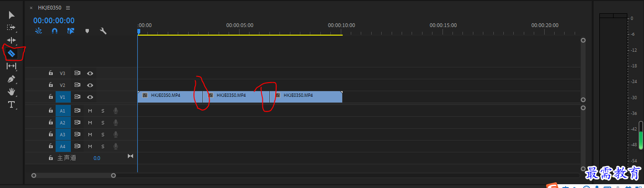This screenshot has width=644, height=188.
Task: Toggle sync lock for V1
Action: point(77,97)
